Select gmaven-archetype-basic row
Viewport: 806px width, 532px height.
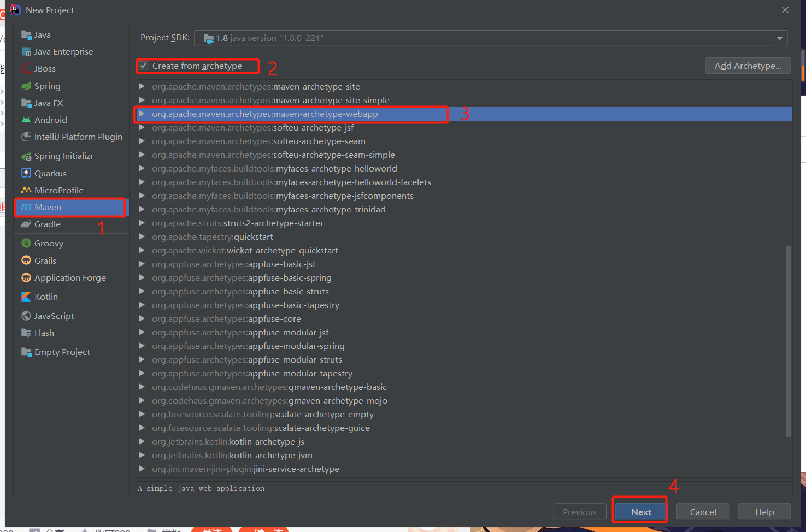point(464,387)
